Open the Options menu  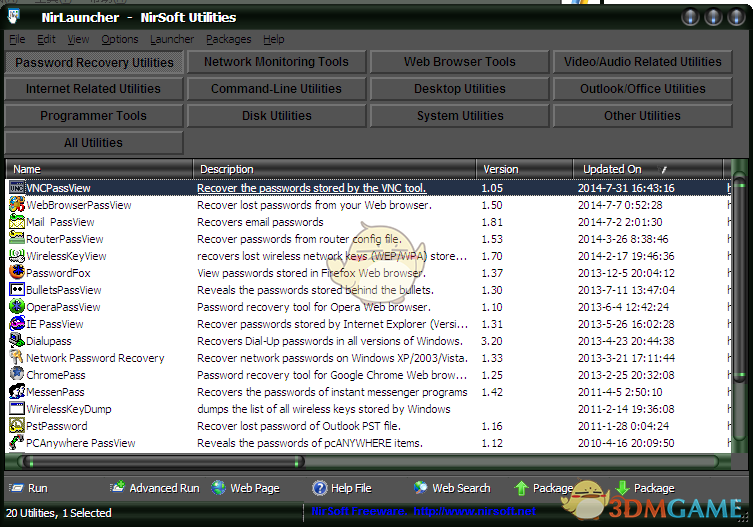(x=120, y=39)
